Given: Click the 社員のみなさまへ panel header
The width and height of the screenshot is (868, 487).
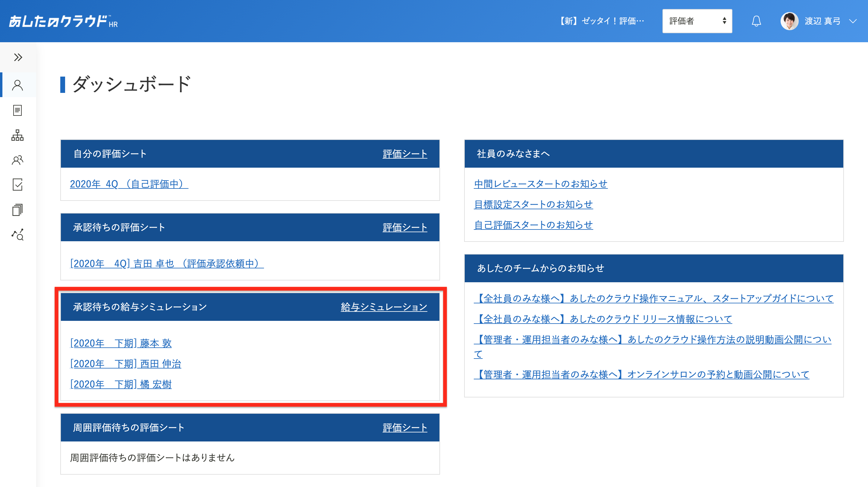Looking at the screenshot, I should click(654, 154).
